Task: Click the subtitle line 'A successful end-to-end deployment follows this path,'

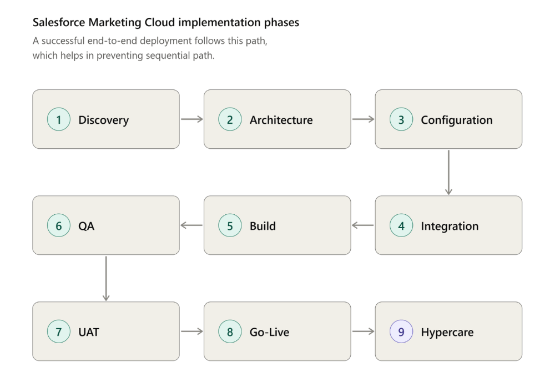Action: (x=150, y=41)
